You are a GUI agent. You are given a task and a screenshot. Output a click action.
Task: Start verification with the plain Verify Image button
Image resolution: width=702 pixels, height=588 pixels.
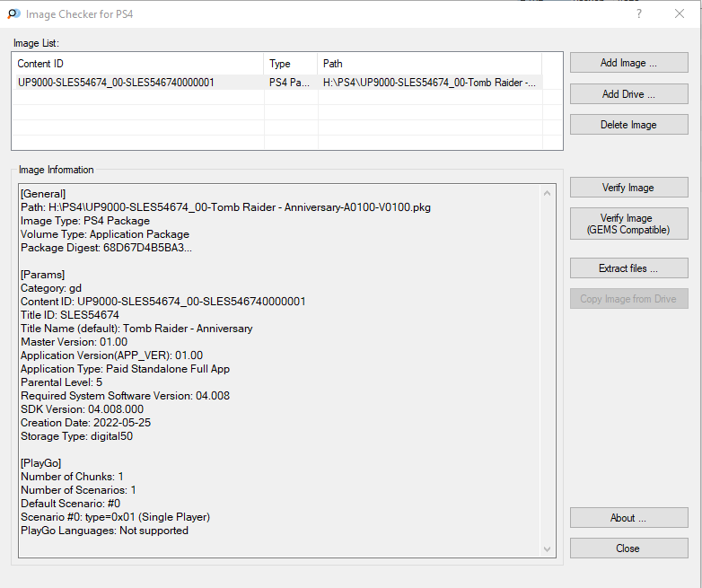[628, 188]
